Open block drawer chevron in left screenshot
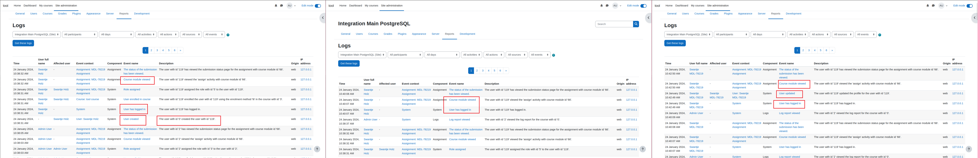 [323, 17]
